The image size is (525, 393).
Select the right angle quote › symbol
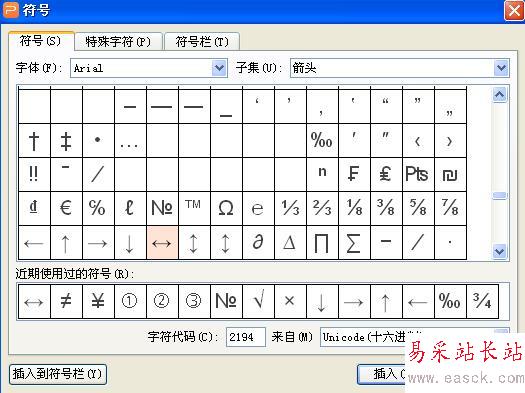click(x=450, y=141)
